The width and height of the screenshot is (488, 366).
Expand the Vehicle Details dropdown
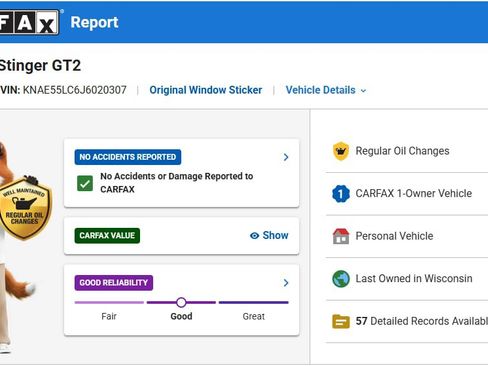tap(326, 90)
